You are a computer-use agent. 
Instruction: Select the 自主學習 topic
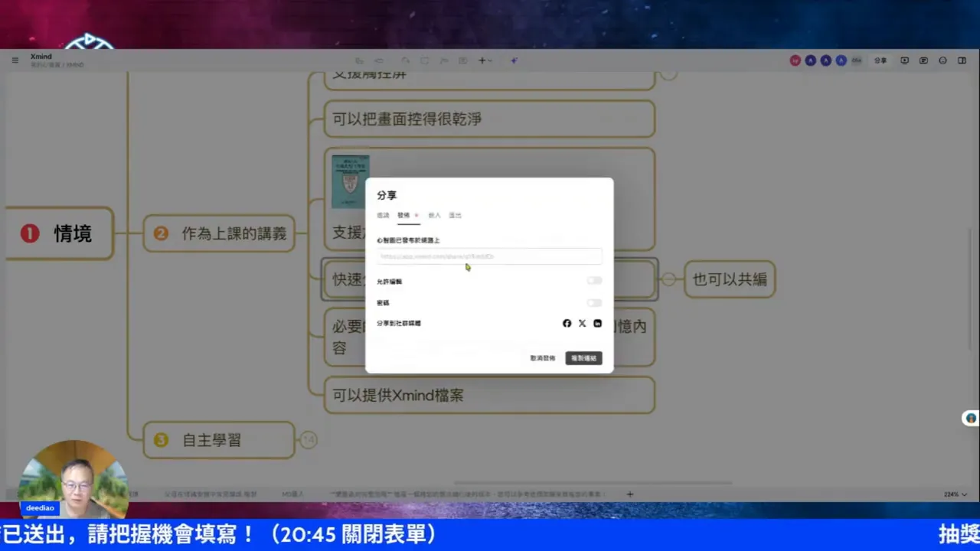pos(220,440)
